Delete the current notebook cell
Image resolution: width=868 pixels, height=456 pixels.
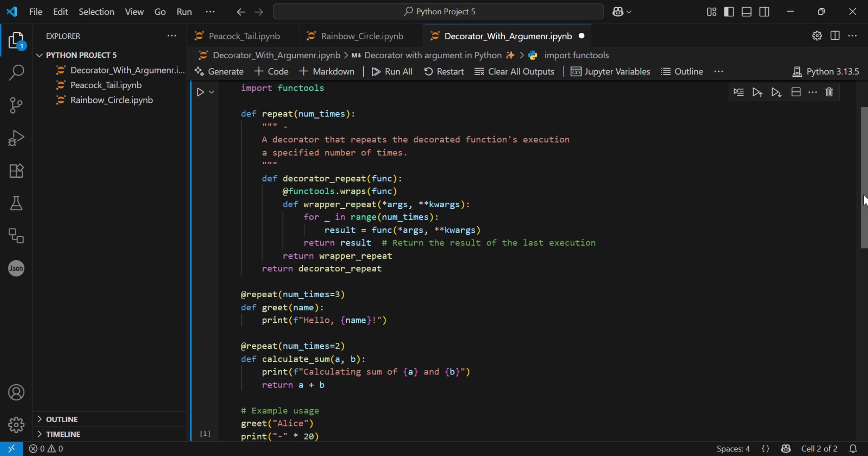pyautogui.click(x=829, y=92)
